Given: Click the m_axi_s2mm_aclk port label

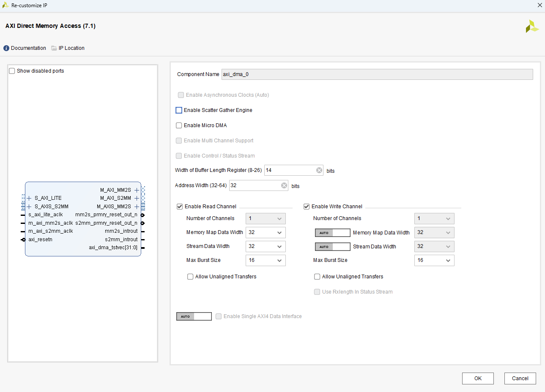Looking at the screenshot, I should tap(51, 231).
